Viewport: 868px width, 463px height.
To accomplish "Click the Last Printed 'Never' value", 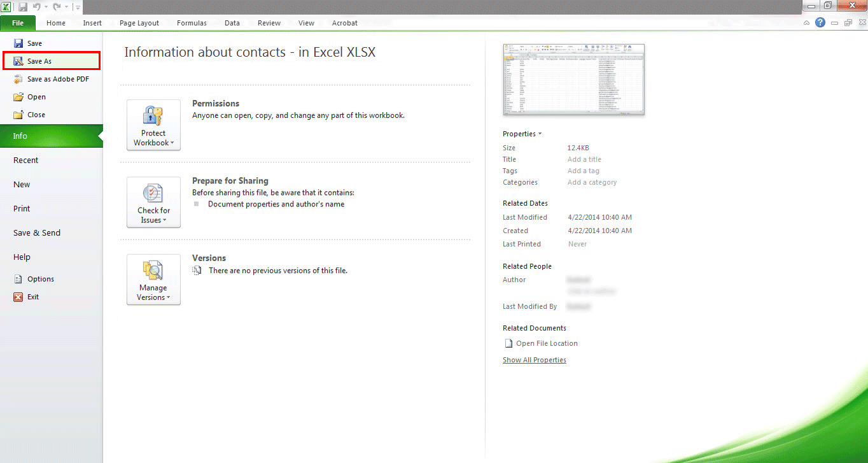I will (577, 244).
